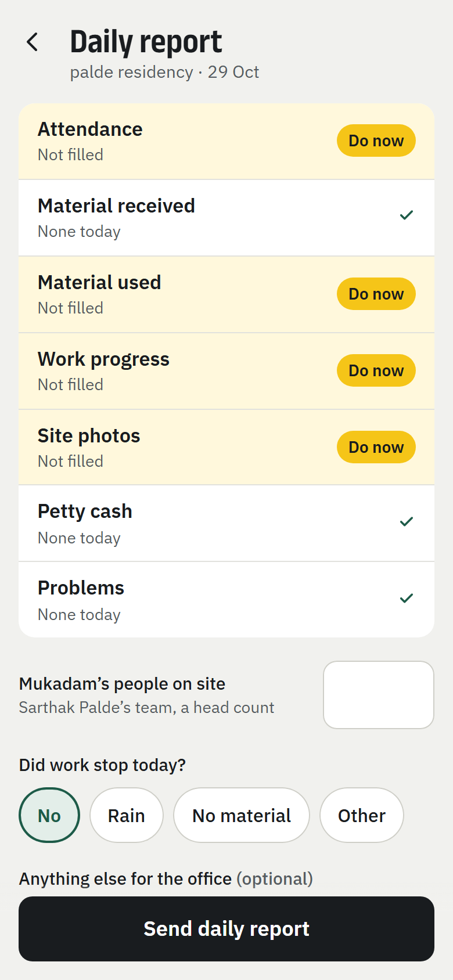The width and height of the screenshot is (453, 980).
Task: Send the daily report
Action: click(227, 929)
